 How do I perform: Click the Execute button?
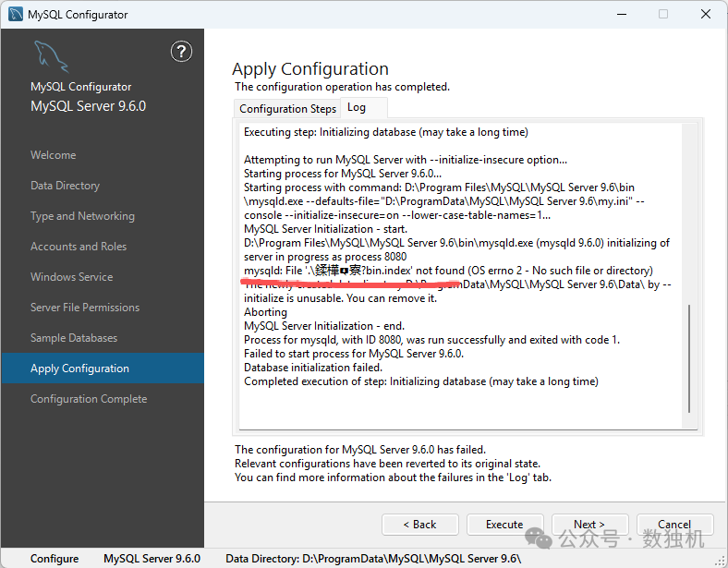pos(504,525)
